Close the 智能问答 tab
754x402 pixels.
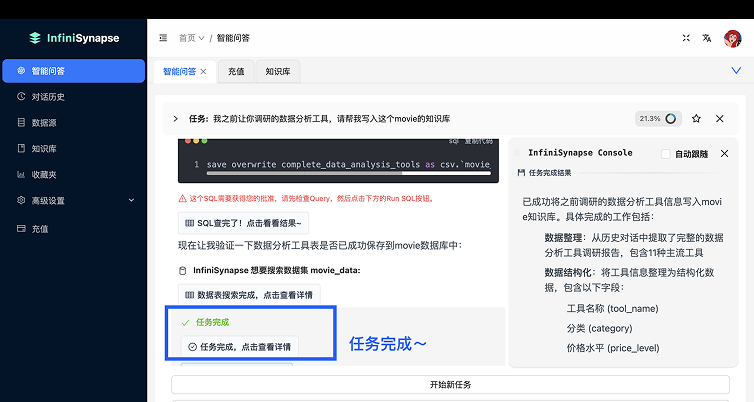pos(203,72)
